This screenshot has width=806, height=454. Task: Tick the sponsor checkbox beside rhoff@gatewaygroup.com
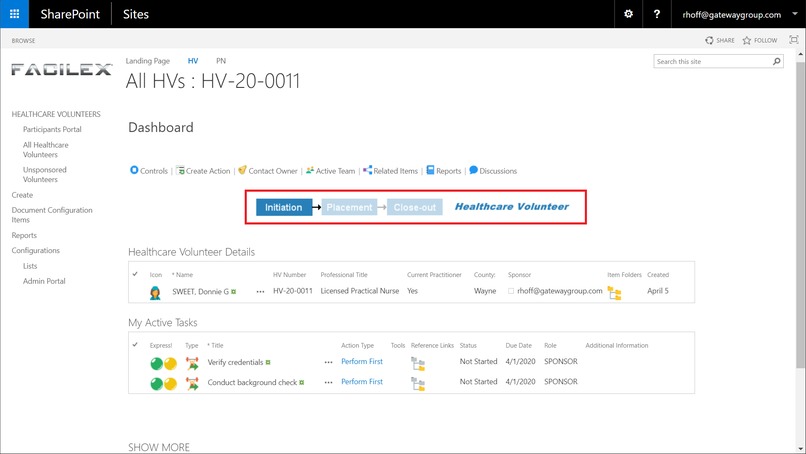click(x=511, y=291)
